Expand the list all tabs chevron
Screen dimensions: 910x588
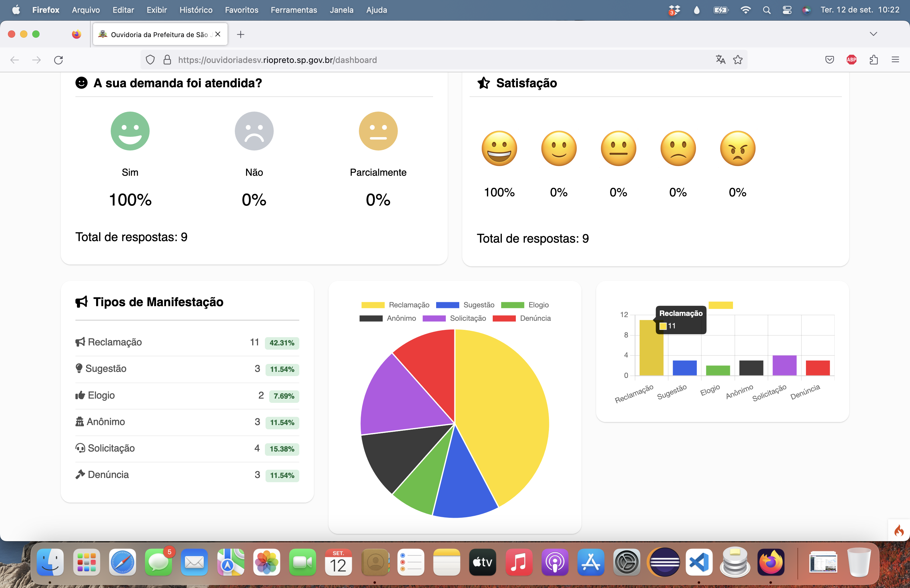tap(873, 34)
